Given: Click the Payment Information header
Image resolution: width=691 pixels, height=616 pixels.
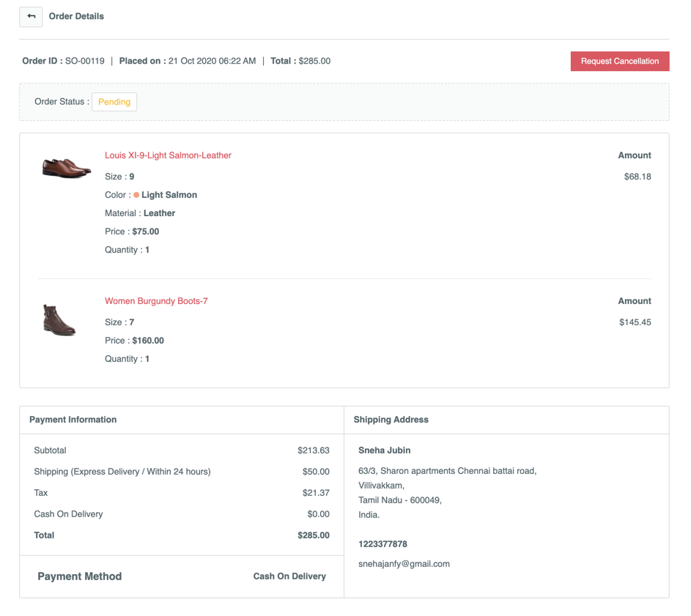Looking at the screenshot, I should point(73,420).
